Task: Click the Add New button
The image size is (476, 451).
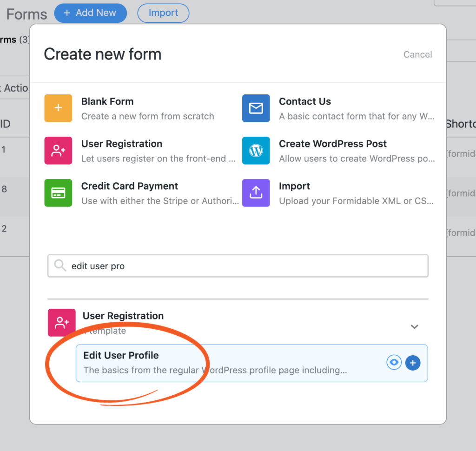Action: (90, 13)
